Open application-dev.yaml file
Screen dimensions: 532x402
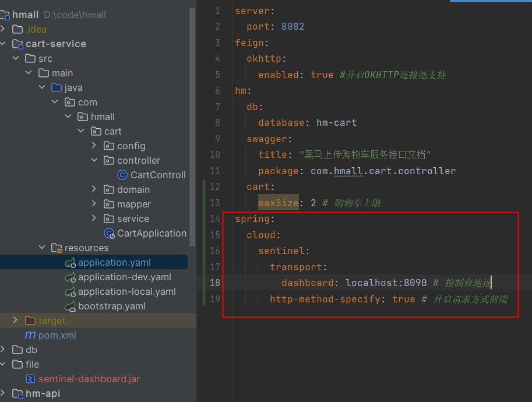[x=124, y=277]
